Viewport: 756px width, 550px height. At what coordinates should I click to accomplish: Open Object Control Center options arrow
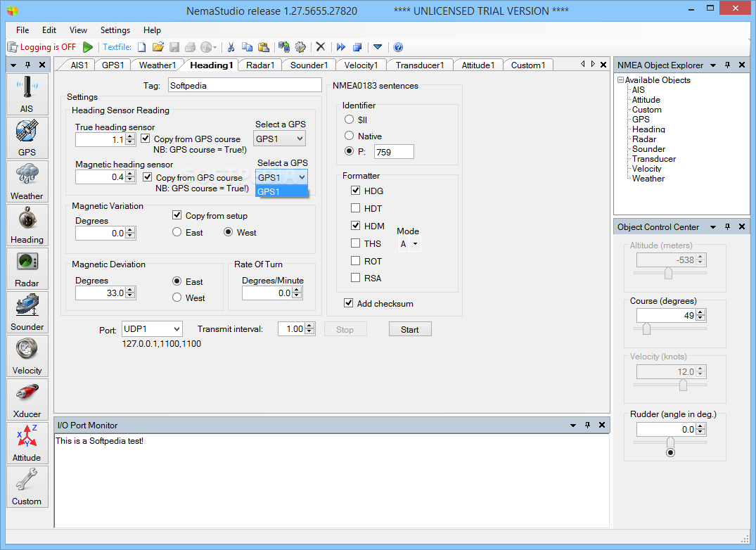point(712,227)
